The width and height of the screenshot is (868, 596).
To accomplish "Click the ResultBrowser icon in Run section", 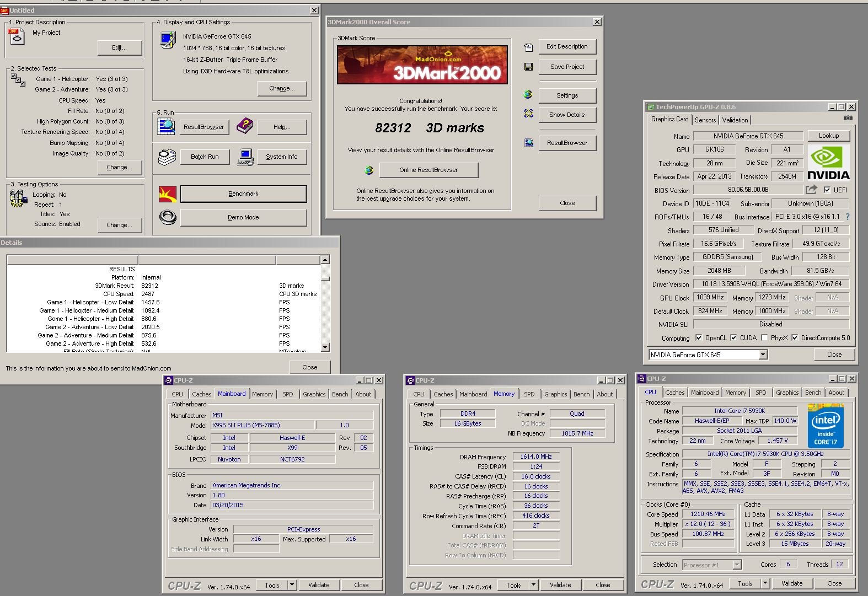I will point(166,127).
